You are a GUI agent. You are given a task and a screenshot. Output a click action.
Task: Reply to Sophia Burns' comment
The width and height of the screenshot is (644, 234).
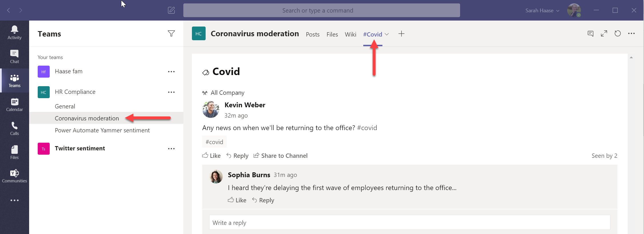tap(263, 200)
